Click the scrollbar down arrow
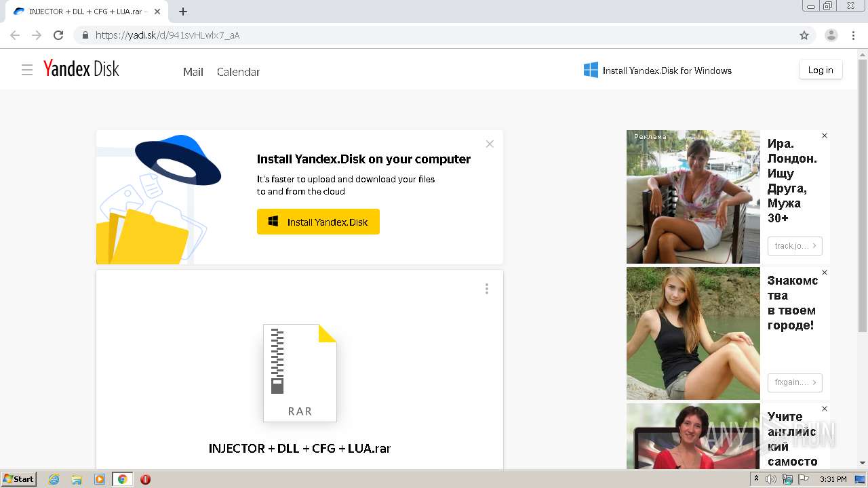This screenshot has width=868, height=488. pos(863,463)
